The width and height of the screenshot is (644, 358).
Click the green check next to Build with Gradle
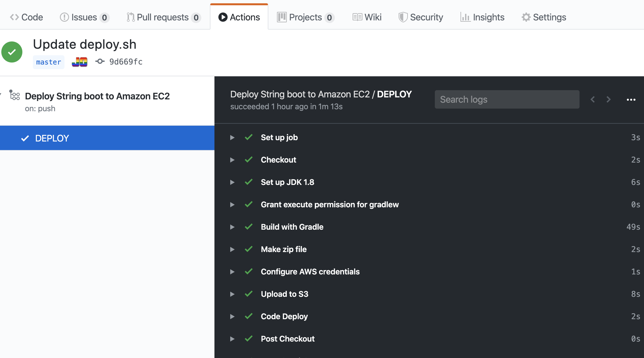pyautogui.click(x=249, y=227)
